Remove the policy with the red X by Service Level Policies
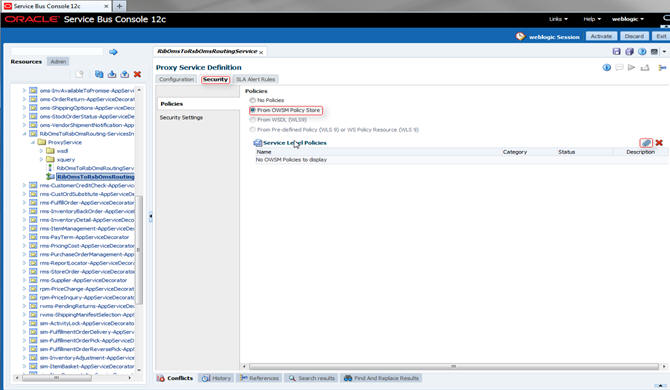670x390 pixels. (x=659, y=143)
